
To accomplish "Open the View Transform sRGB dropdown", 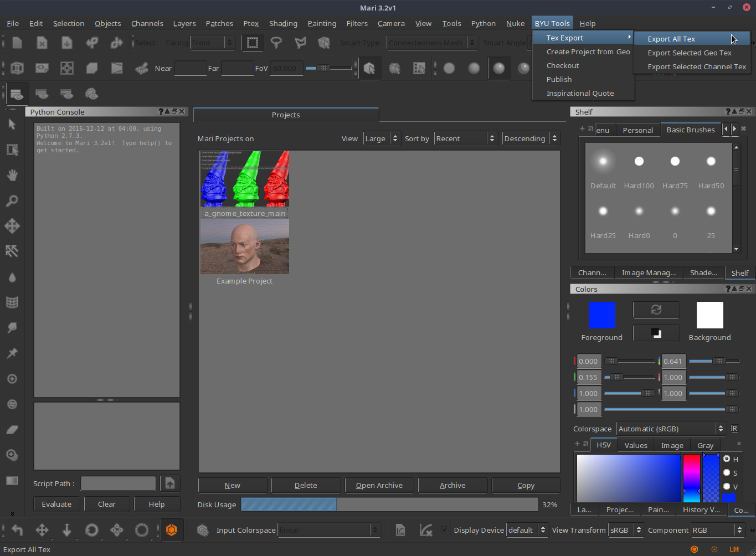I will coord(626,530).
